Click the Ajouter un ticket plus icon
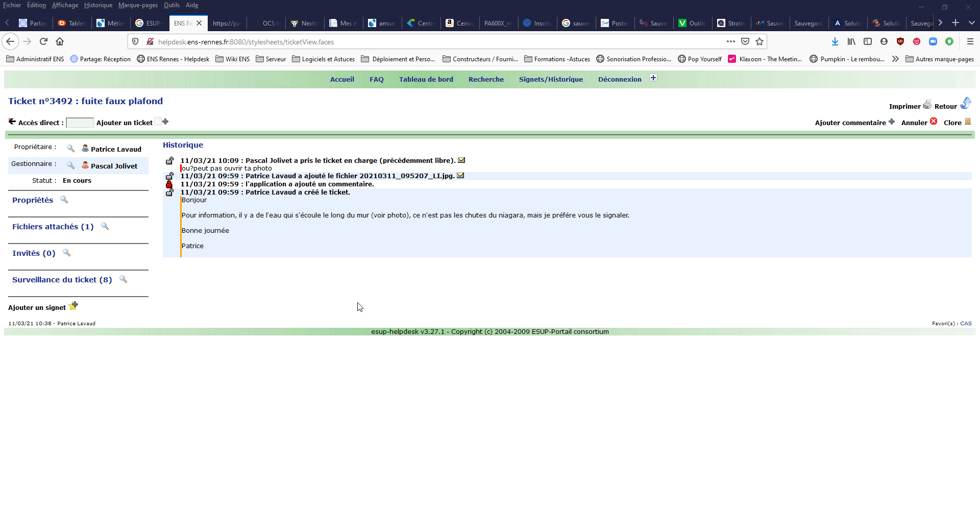980x531 pixels. click(x=165, y=122)
